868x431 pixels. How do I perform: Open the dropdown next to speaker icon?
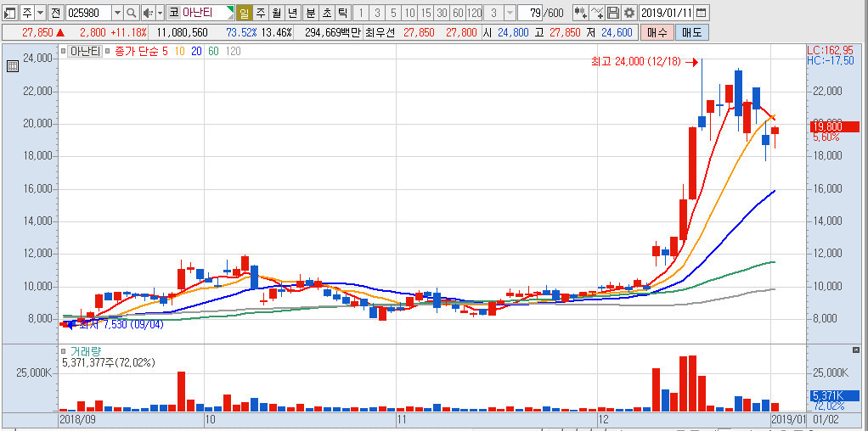tap(160, 12)
